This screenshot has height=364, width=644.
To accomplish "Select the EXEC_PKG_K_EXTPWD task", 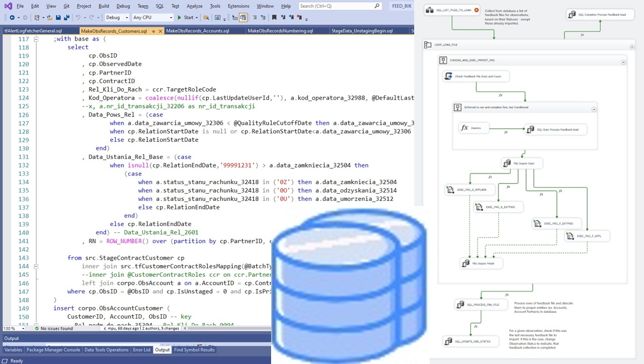I will 498,207.
